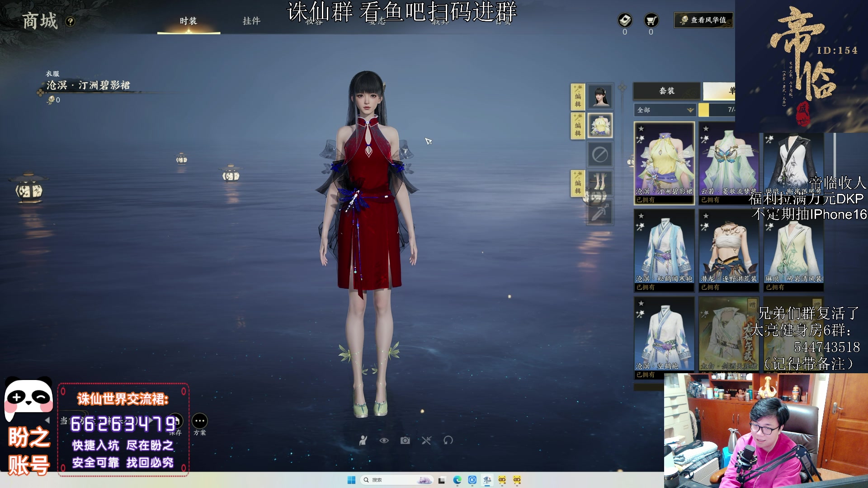Favorite 潜龙·逐野洪荒装 with its star

[x=706, y=216]
